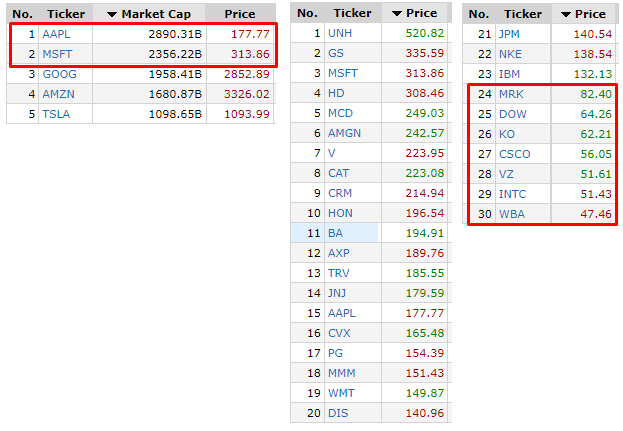Sort left table by Ticker header

66,14
